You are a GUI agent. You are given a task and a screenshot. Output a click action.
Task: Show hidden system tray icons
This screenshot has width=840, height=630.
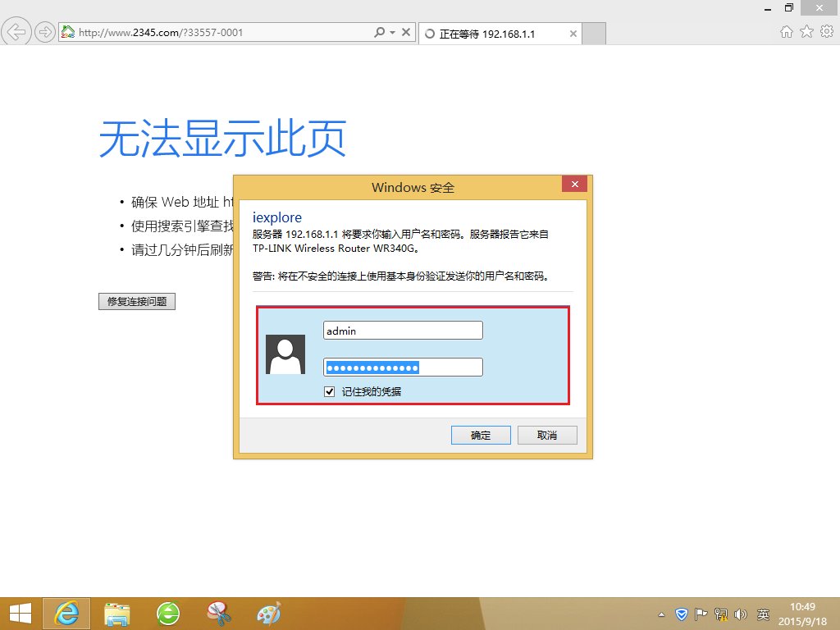pyautogui.click(x=662, y=614)
